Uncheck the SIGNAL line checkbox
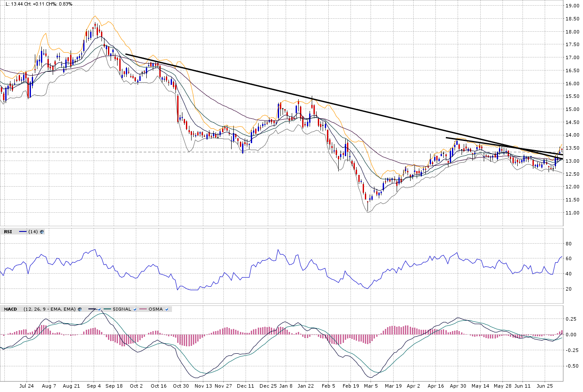This screenshot has width=583, height=392. (135, 309)
